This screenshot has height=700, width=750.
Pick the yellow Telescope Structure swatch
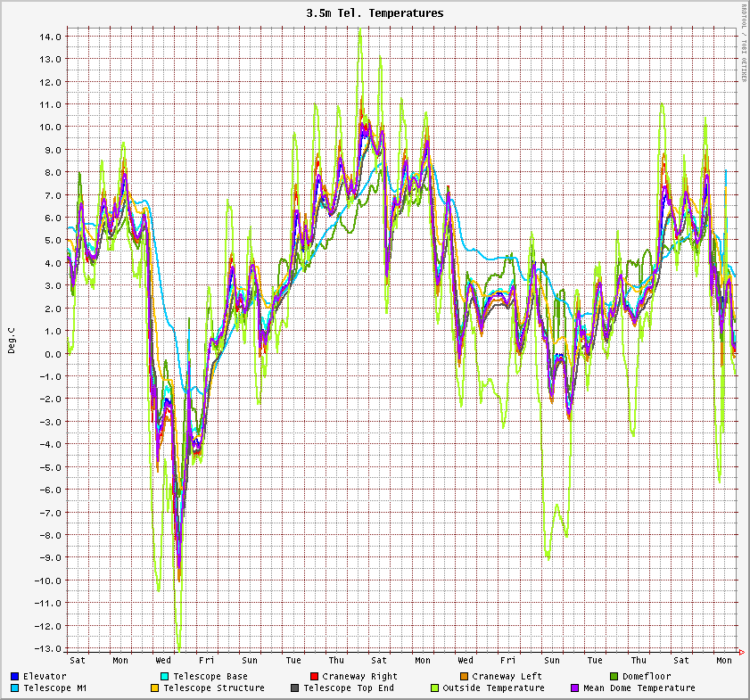coord(154,688)
